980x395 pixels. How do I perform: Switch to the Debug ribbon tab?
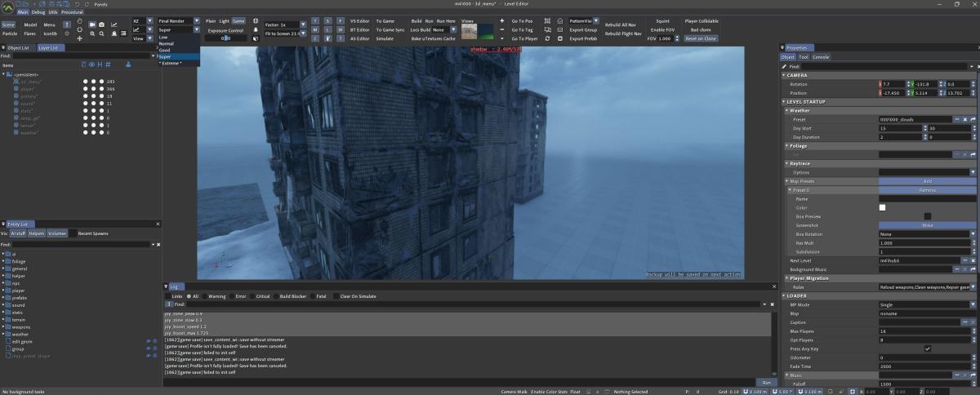[x=38, y=14]
